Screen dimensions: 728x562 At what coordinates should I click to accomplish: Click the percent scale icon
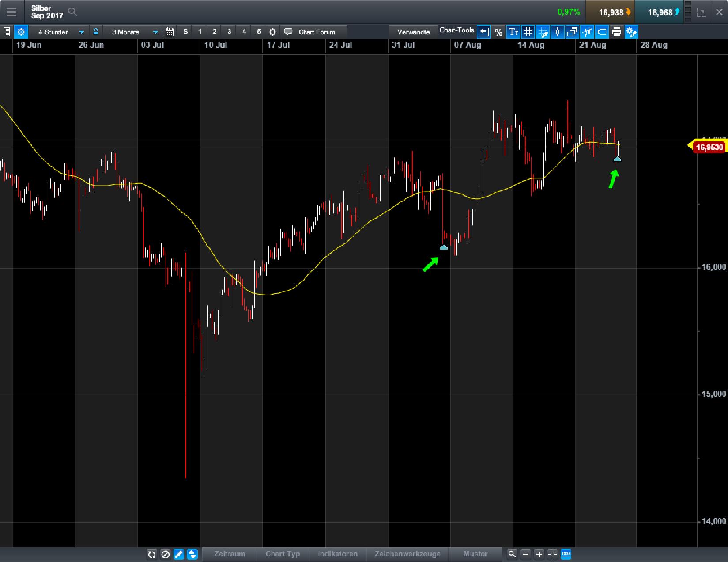click(x=498, y=32)
